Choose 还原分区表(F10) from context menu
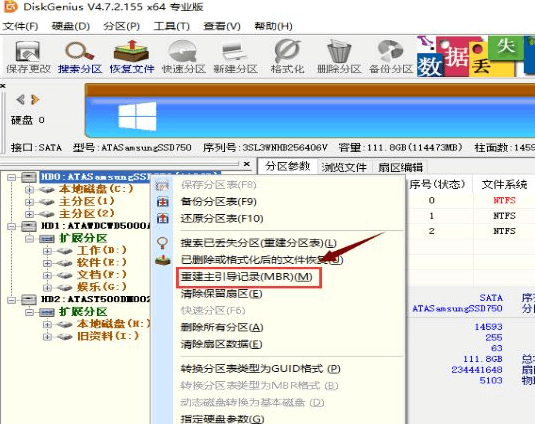 (x=222, y=218)
